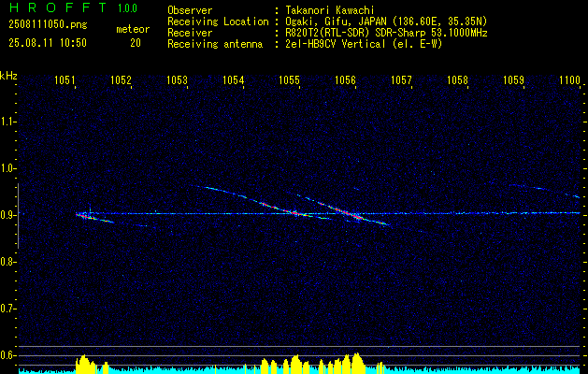Image resolution: width=588 pixels, height=374 pixels.
Task: Click the date stamp 25.08.11 10:50
Action: [x=48, y=43]
